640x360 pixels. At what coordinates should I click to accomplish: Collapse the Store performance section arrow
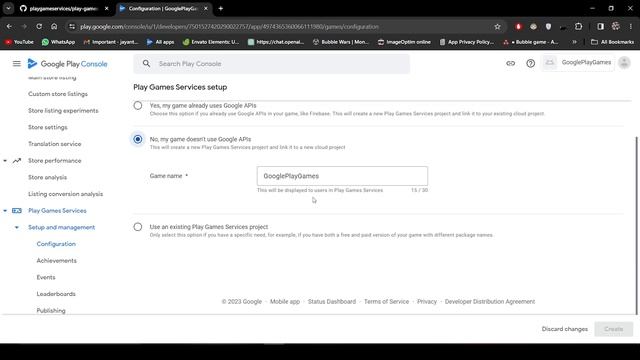pos(5,161)
